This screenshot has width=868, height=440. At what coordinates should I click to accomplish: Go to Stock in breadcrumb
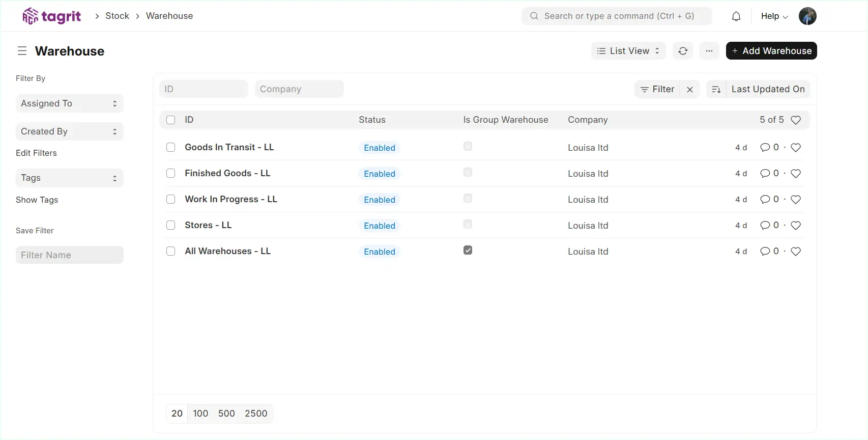(117, 16)
